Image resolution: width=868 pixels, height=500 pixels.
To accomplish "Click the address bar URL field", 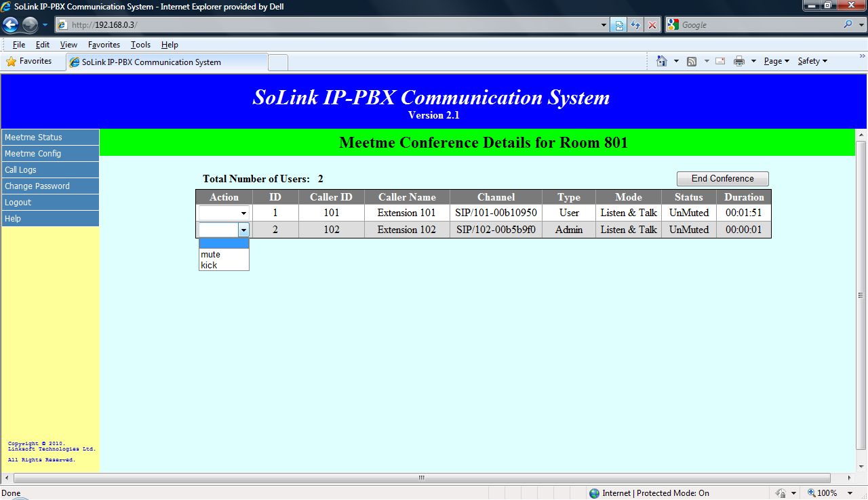I will [x=332, y=25].
